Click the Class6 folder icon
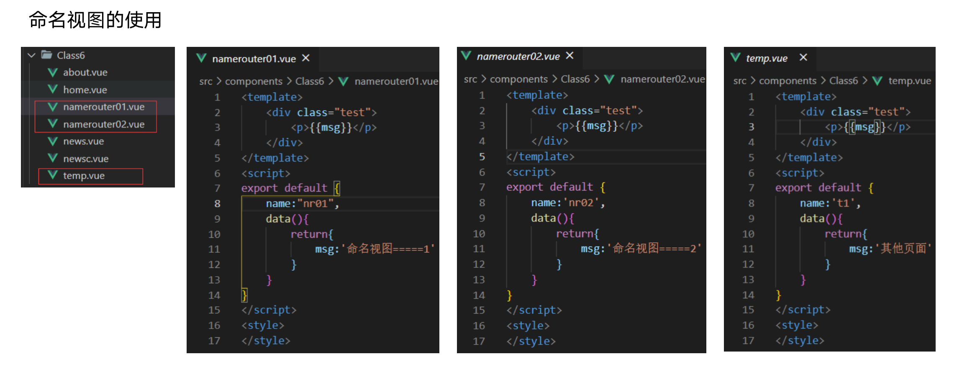Screen dimensions: 980x380 click(x=46, y=55)
